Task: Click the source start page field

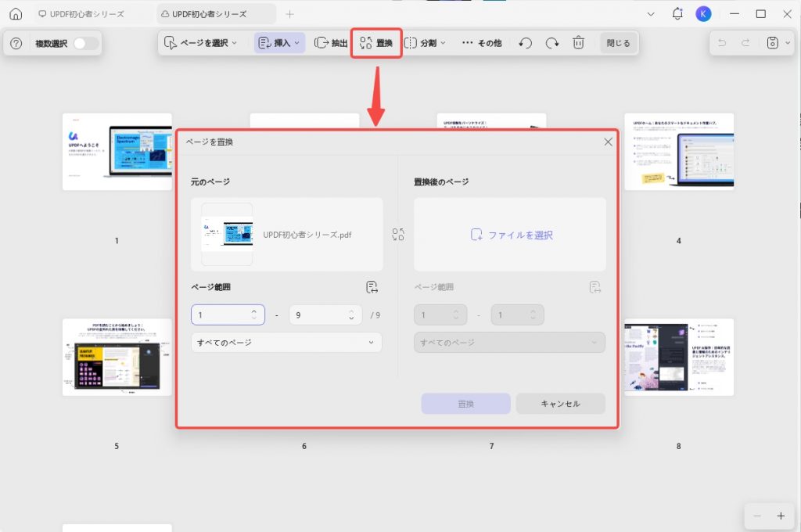Action: click(x=228, y=315)
